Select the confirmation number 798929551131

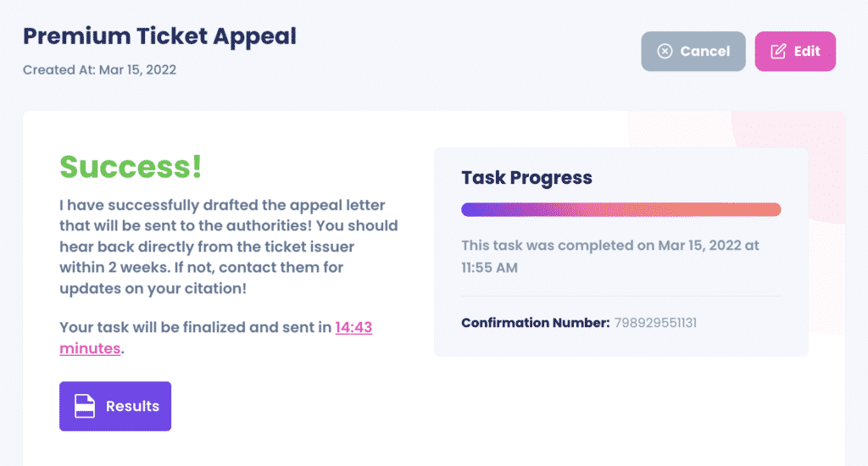tap(655, 323)
